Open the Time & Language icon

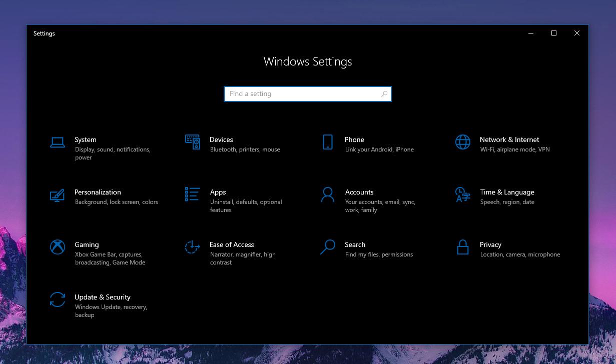[463, 194]
